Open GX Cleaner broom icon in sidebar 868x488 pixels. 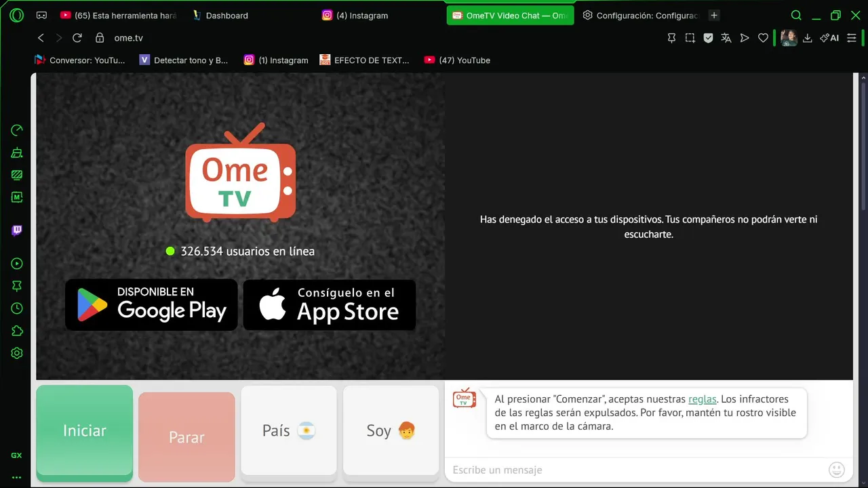[x=17, y=152]
